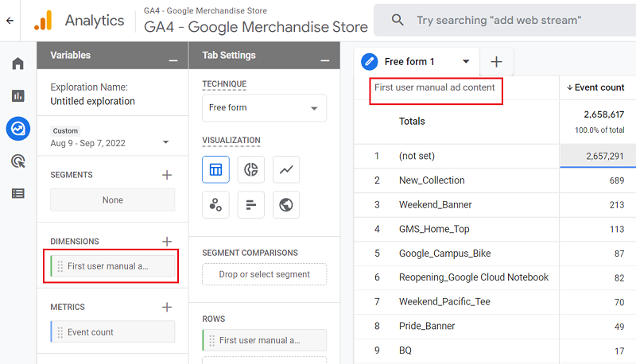This screenshot has height=364, width=636.
Task: Open Advertising icon in left sidebar
Action: click(x=17, y=161)
